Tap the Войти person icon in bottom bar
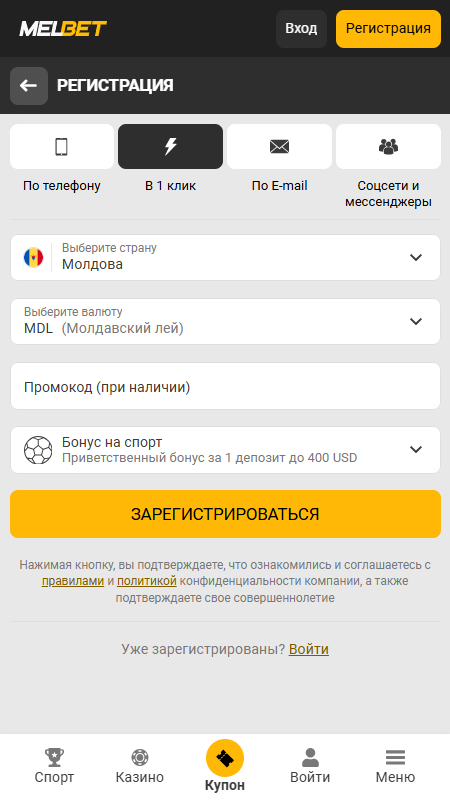Image resolution: width=450 pixels, height=800 pixels. 310,757
